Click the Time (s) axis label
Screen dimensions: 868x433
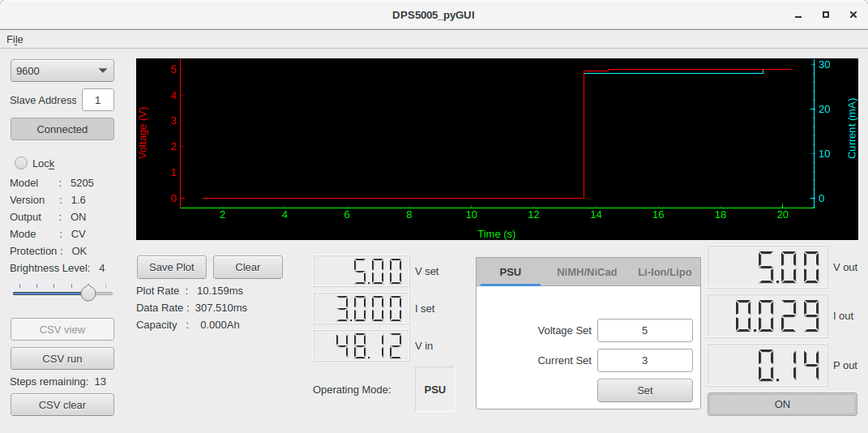(497, 234)
